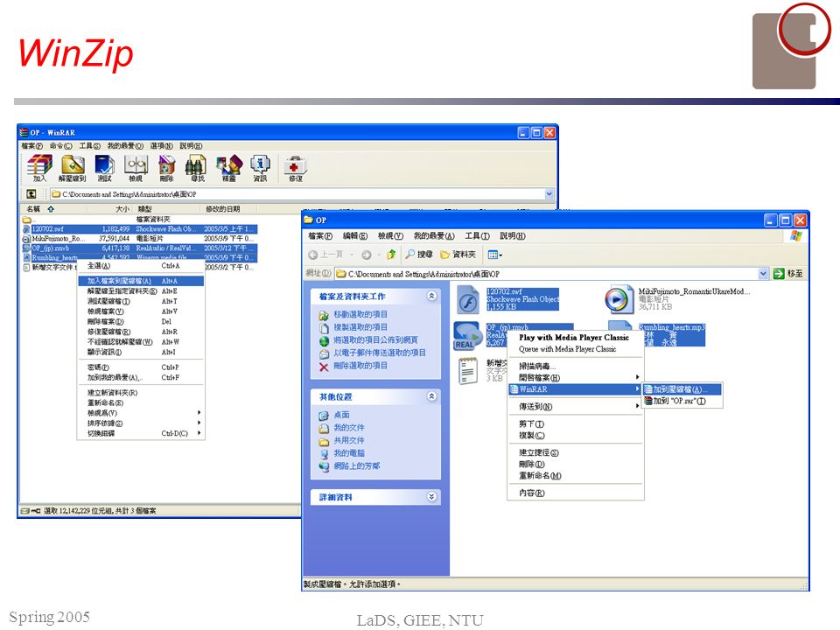Click Explorer Back (上一頁) arrow icon
This screenshot has height=630, width=840.
click(x=313, y=255)
